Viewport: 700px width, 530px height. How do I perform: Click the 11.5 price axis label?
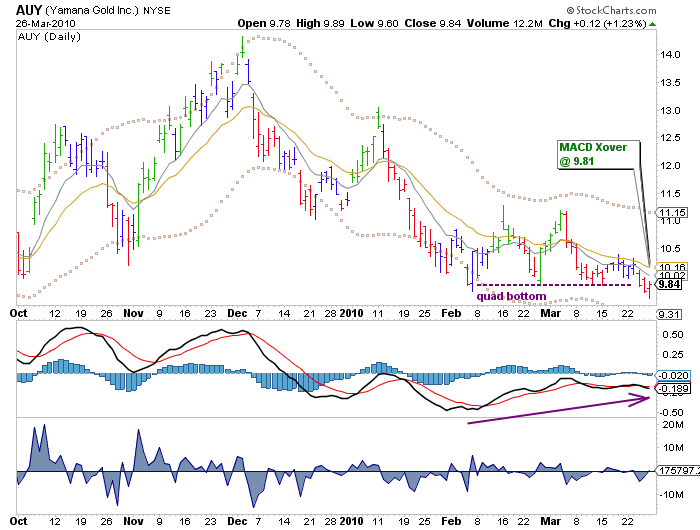coord(670,194)
